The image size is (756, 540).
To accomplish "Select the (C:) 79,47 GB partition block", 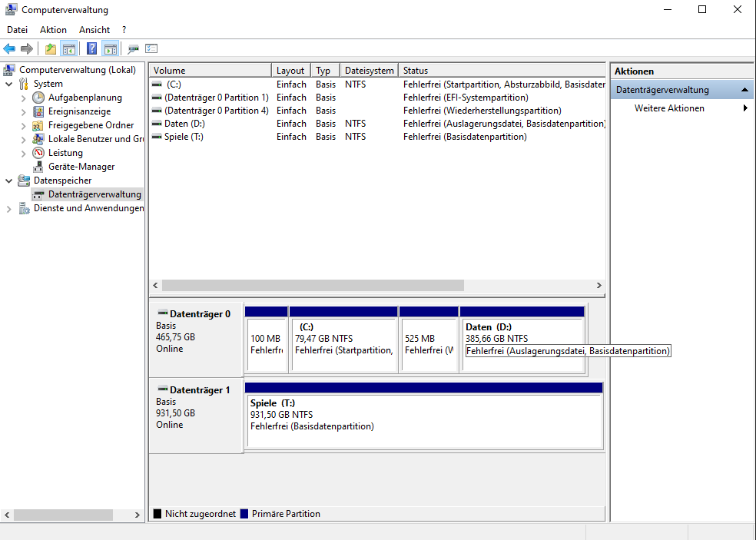I will coord(343,340).
